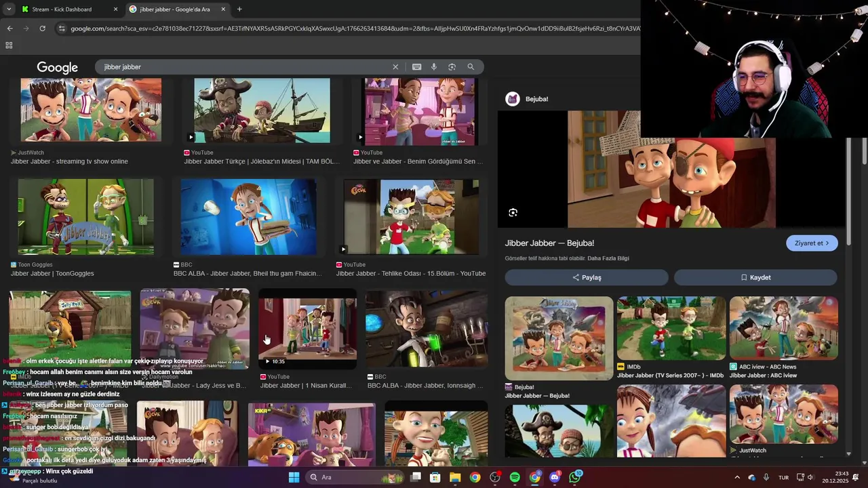Open JustWatch Jibber Jabber streaming result

pyautogui.click(x=91, y=110)
